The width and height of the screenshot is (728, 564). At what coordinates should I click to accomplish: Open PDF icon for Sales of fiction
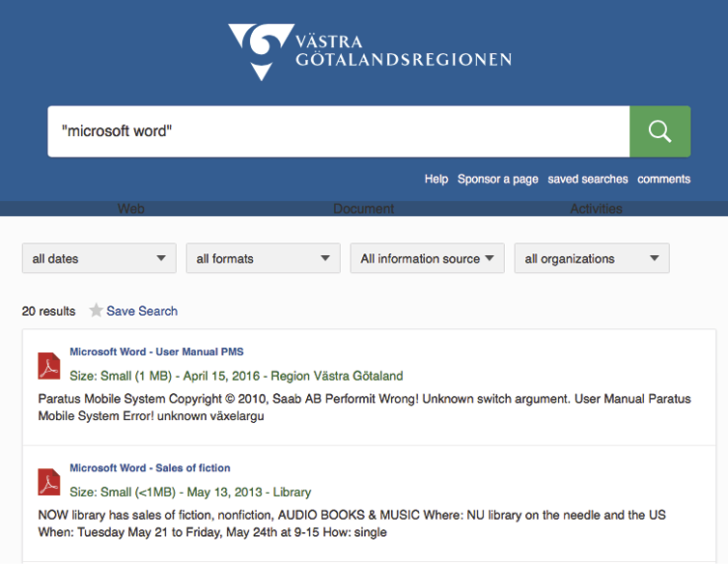(48, 482)
